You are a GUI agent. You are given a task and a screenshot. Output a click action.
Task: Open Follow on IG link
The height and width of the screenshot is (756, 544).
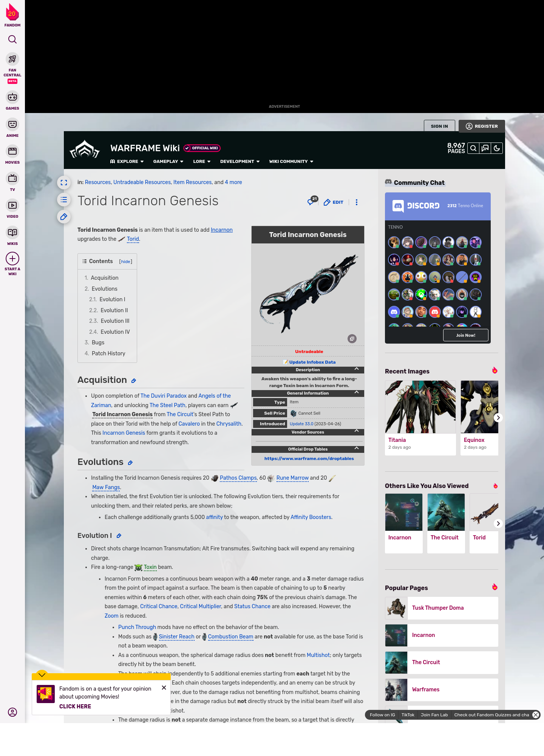click(382, 715)
